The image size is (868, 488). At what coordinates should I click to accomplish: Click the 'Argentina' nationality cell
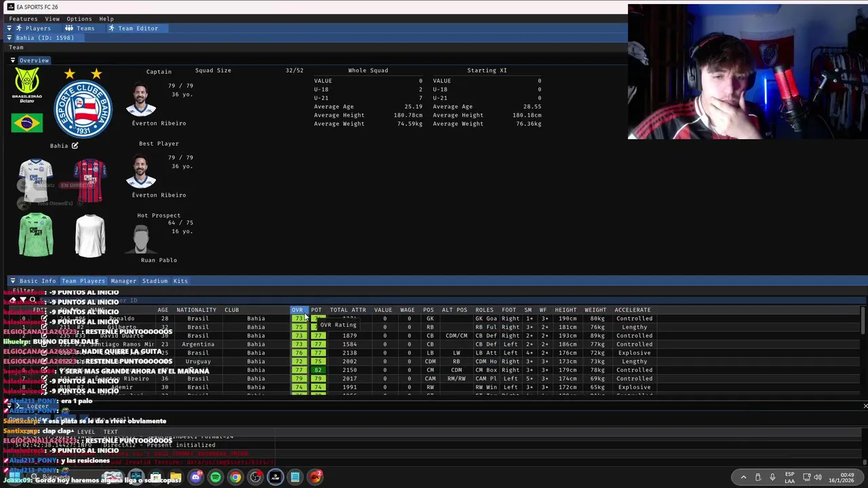(198, 344)
